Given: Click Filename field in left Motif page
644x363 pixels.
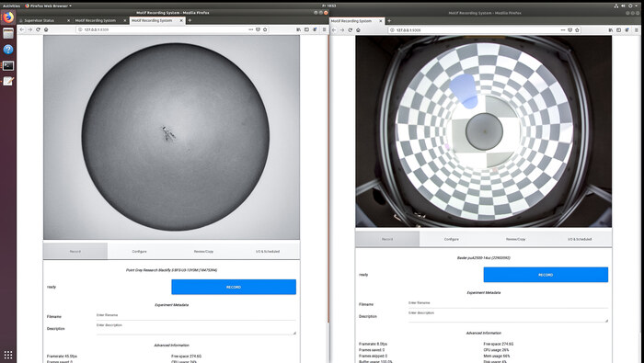Looking at the screenshot, I should click(x=196, y=315).
